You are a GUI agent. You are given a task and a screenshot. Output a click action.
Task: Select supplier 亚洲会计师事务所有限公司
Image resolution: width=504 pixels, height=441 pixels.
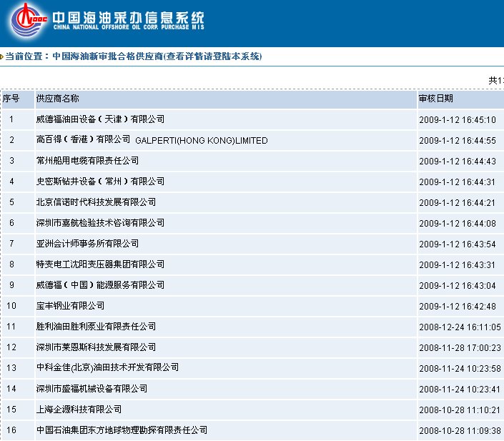click(87, 243)
